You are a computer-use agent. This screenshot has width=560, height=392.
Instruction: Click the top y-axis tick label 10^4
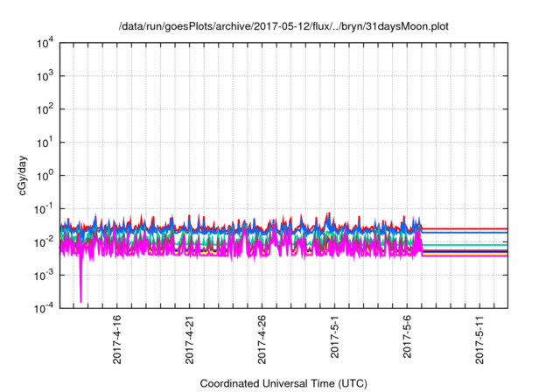tap(47, 43)
